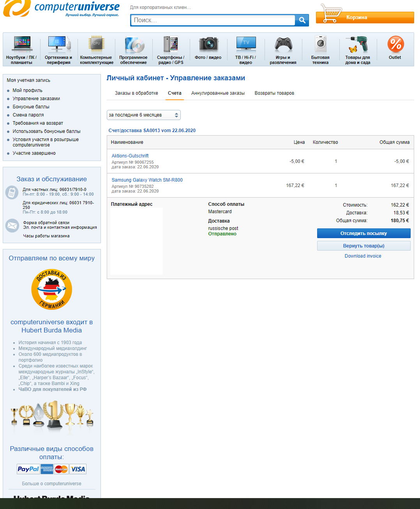Open the shopping cart Корзина
The image size is (420, 509).
365,18
